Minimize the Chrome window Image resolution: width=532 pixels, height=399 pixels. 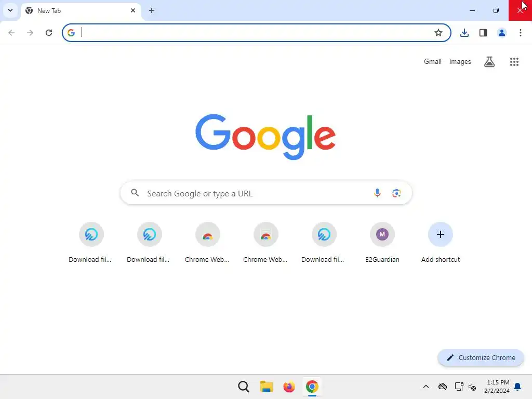pyautogui.click(x=472, y=10)
